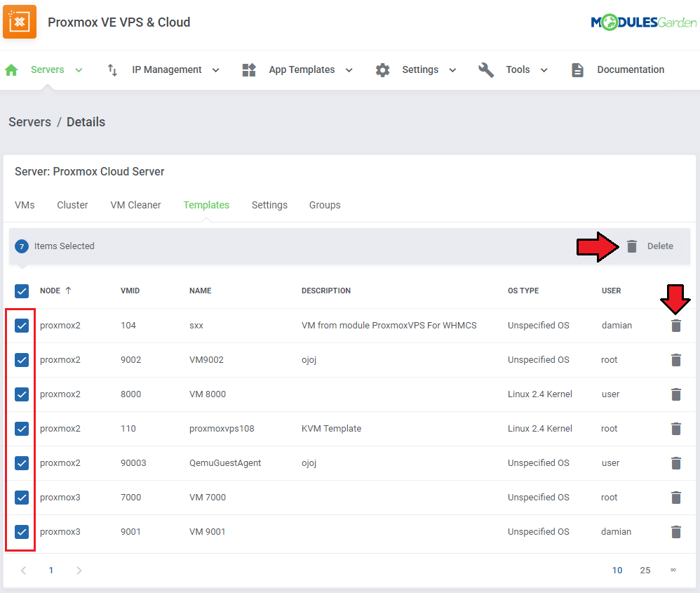Screen dimensions: 700x593
Task: Sort by the NAME column header
Action: (201, 291)
